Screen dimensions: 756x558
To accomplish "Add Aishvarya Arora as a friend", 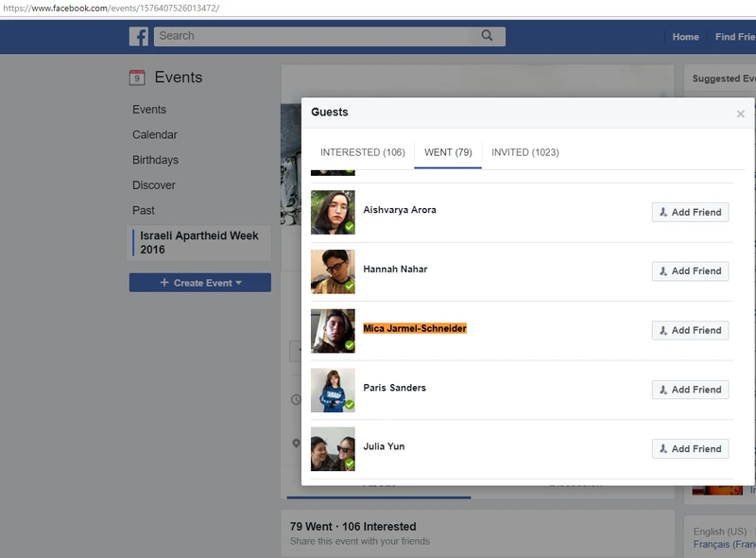I will tap(690, 213).
